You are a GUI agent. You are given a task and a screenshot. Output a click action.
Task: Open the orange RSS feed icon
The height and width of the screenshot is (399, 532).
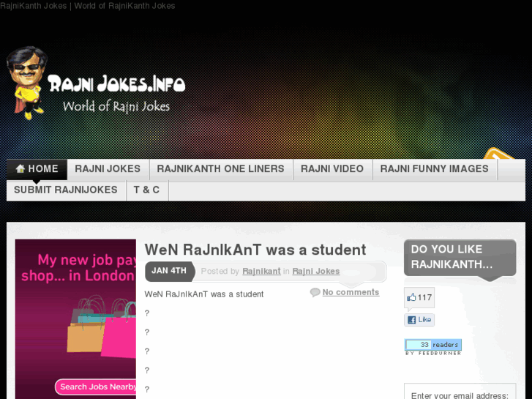(x=499, y=154)
